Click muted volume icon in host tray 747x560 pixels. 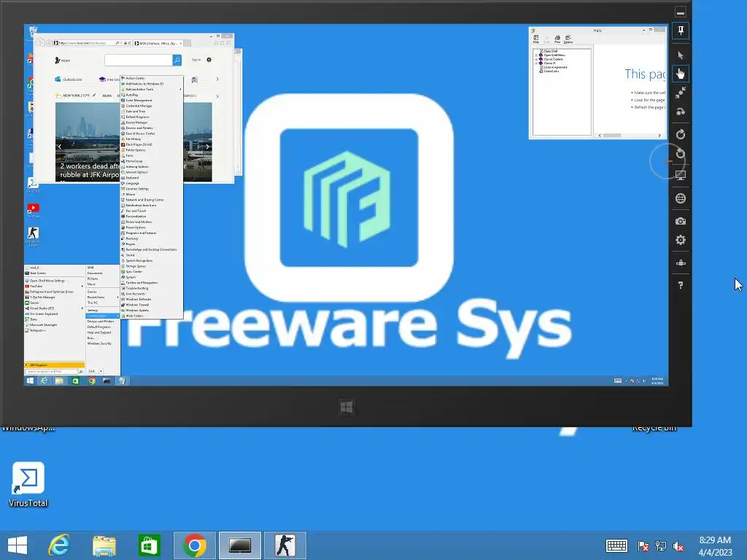coord(678,546)
